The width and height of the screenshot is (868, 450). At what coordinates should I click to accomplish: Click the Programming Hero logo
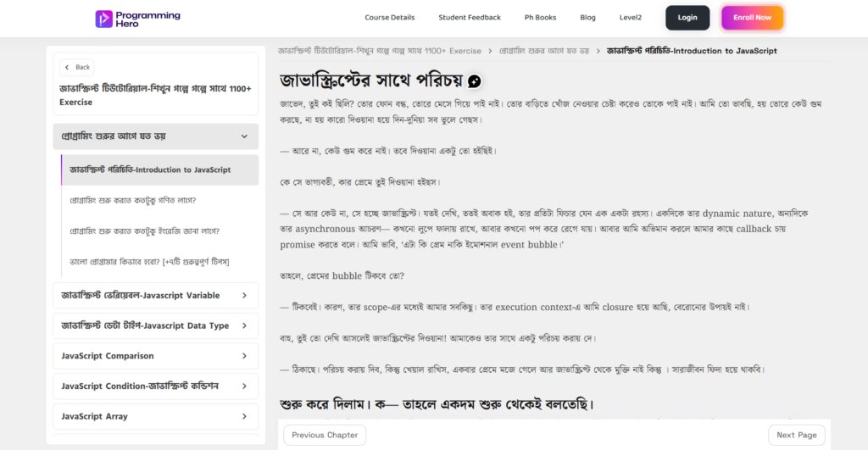137,18
